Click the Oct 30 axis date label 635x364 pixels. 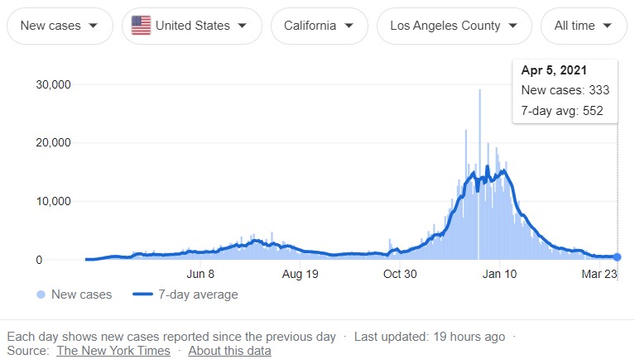tap(399, 274)
